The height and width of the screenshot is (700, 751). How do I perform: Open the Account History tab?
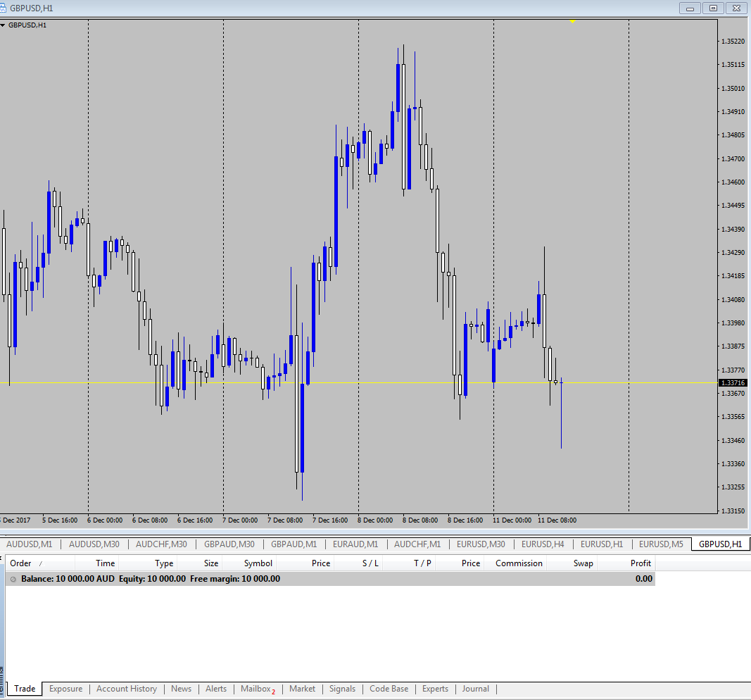(127, 689)
